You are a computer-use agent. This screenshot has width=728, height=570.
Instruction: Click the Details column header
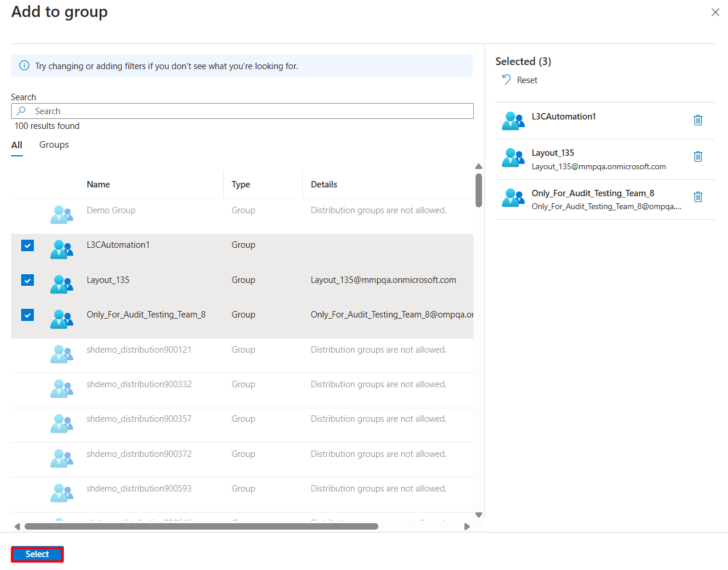pos(324,184)
